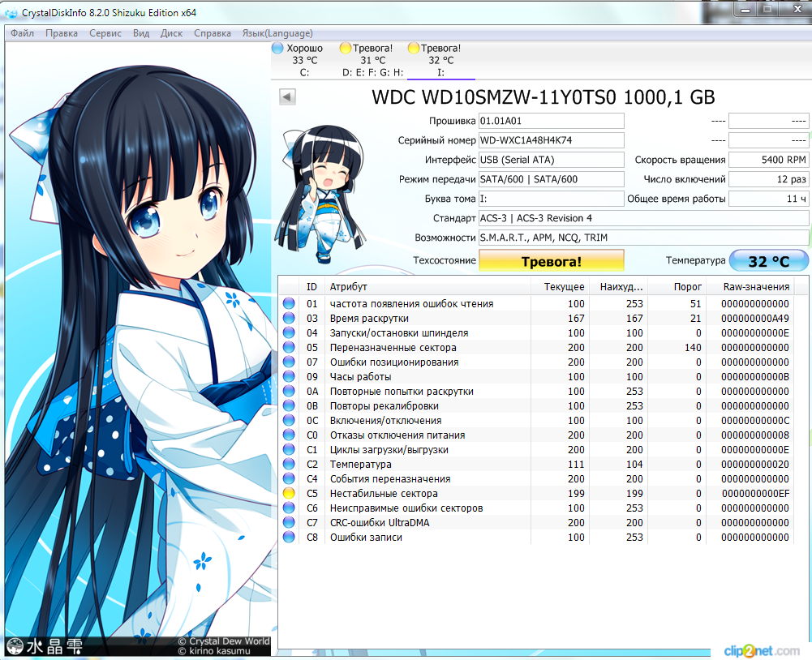The width and height of the screenshot is (812, 660).
Task: Click yellow circle beside Тревога! 32 °C
Action: coord(413,48)
